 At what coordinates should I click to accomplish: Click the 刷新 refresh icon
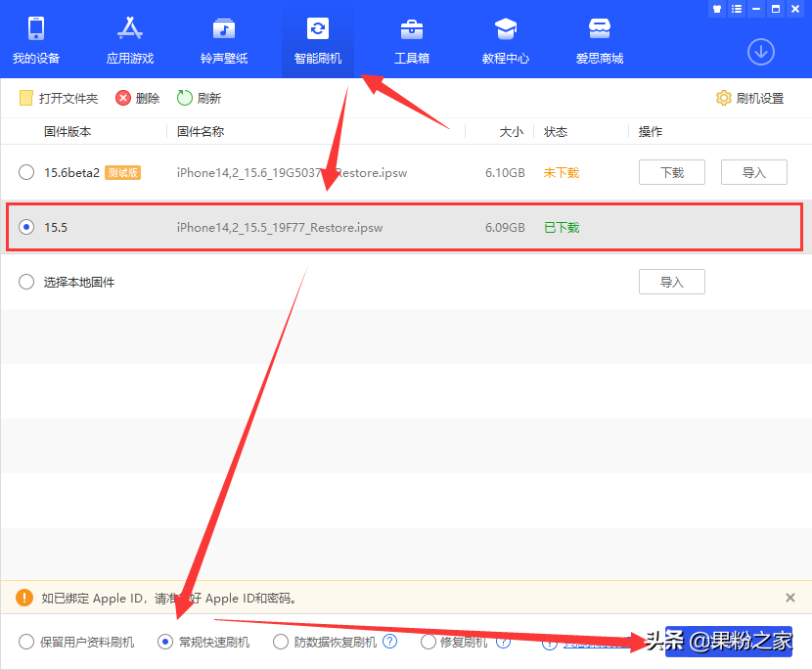[185, 98]
